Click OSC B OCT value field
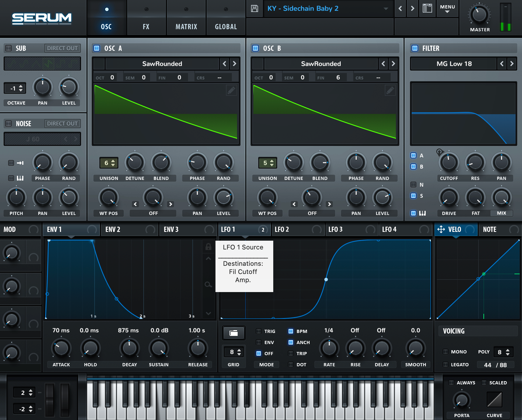This screenshot has height=420, width=522. click(271, 77)
